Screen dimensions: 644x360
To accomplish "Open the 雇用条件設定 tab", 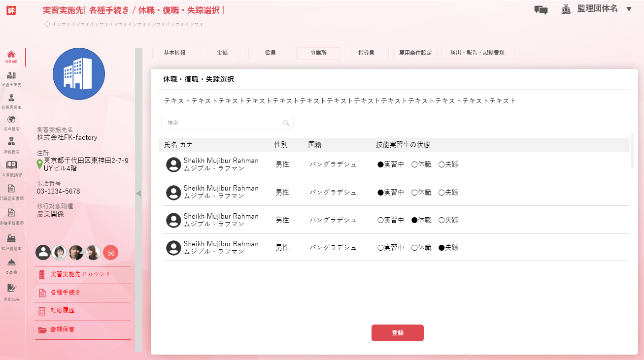I will [x=415, y=53].
